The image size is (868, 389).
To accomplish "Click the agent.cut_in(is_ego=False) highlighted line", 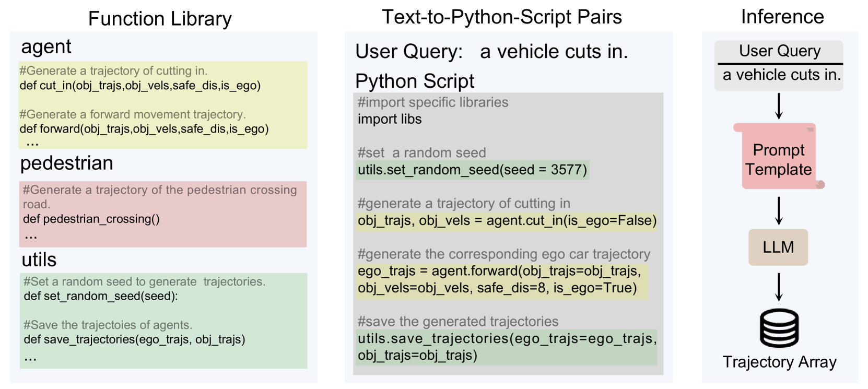I will (507, 220).
